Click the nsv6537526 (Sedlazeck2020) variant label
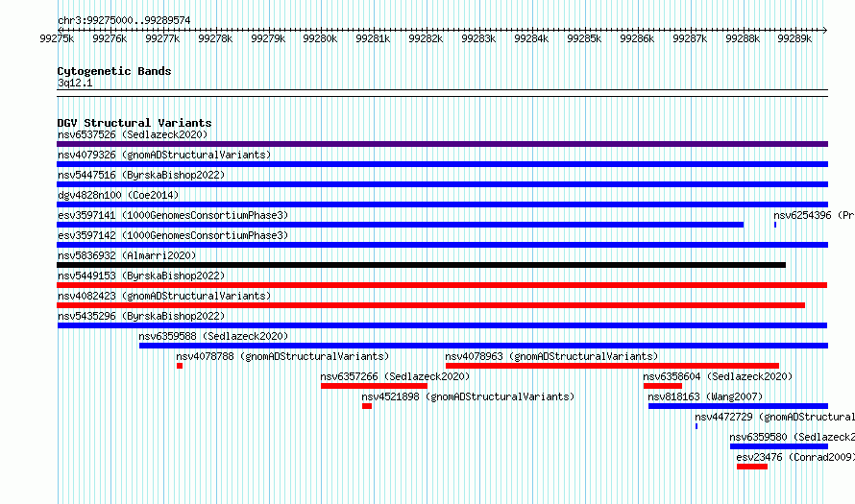 point(133,134)
